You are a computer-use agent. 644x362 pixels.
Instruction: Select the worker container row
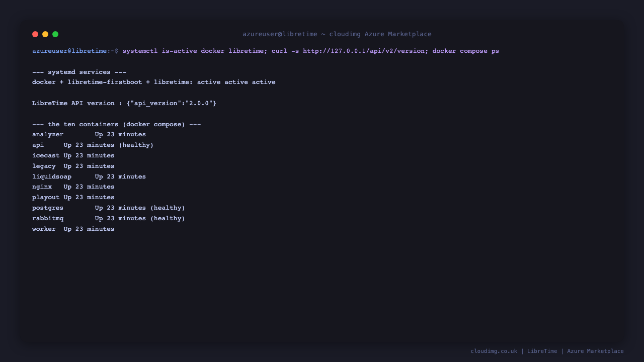[73, 229]
